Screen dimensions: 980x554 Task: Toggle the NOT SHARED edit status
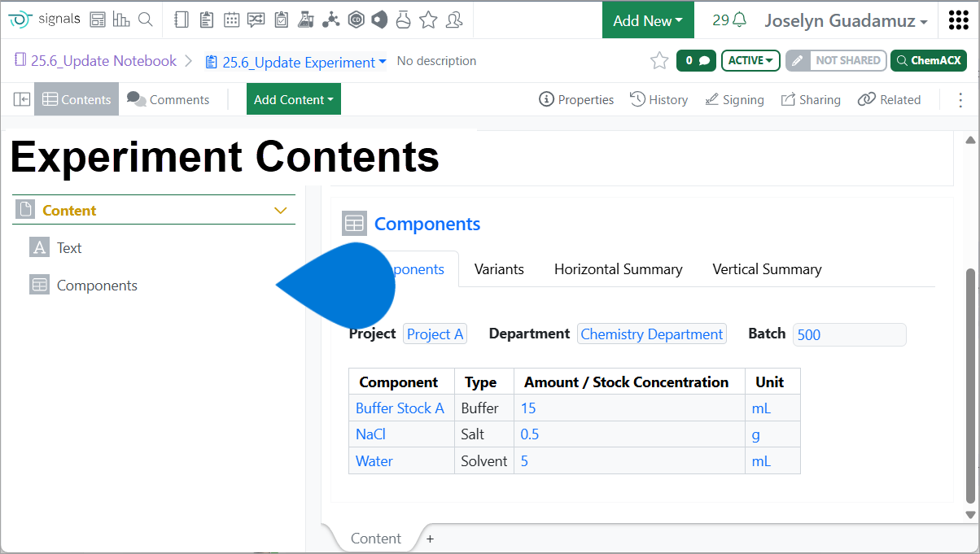click(836, 61)
